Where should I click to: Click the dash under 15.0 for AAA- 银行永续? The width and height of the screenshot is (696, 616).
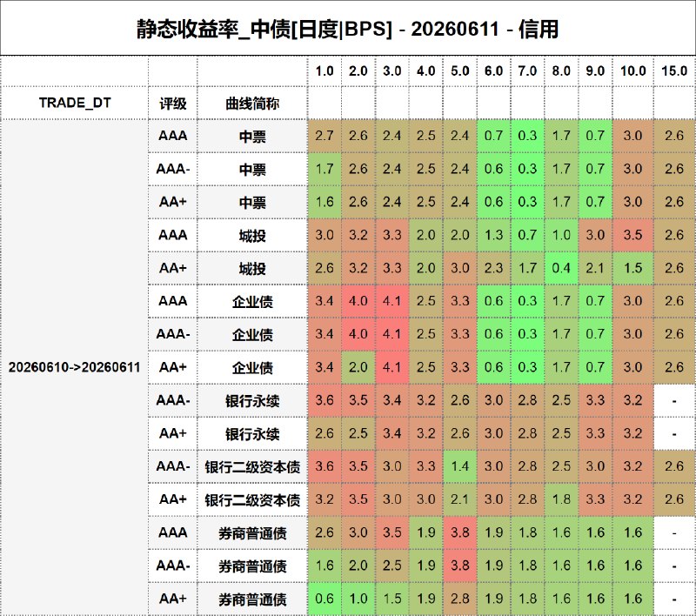674,401
